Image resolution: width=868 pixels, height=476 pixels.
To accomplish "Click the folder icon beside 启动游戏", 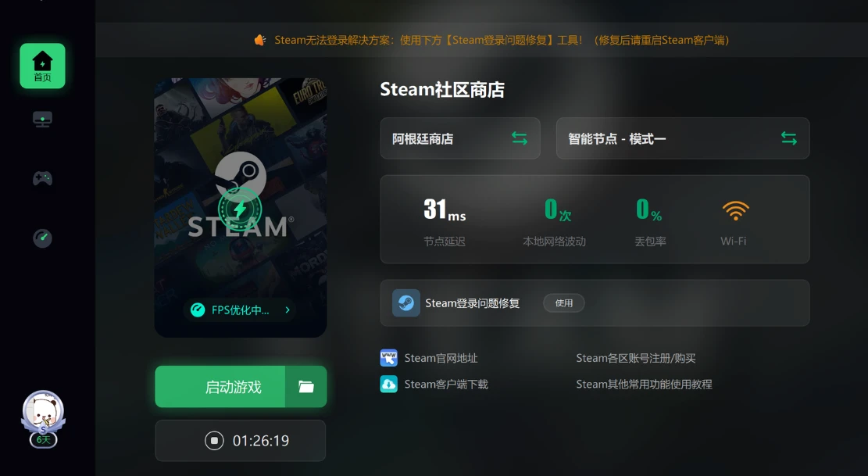I will [306, 387].
